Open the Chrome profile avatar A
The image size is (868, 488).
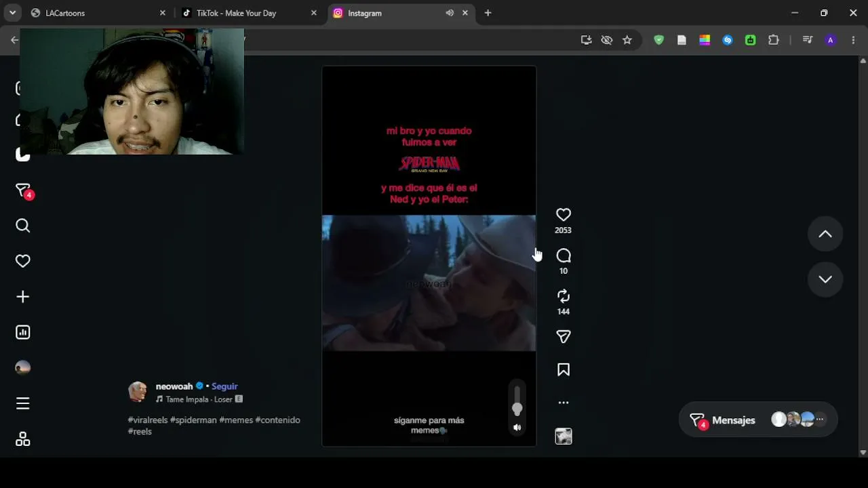click(x=831, y=40)
